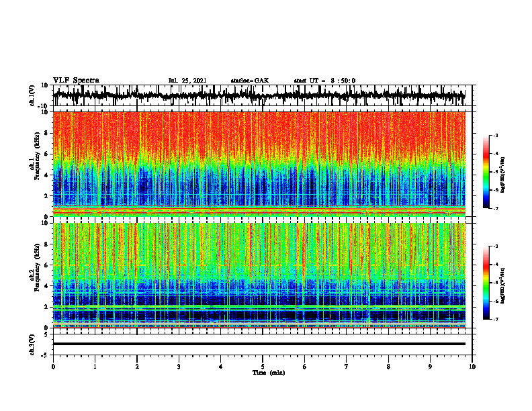Click the "8" kHz tick of ch.2 spectrogram
532x411 pixels.
(47, 244)
